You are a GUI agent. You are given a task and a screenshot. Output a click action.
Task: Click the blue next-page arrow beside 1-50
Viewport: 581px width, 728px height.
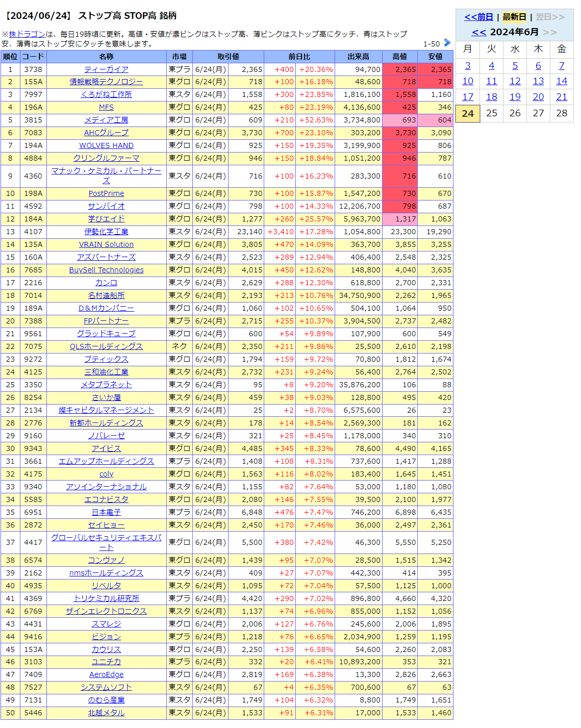tap(447, 43)
